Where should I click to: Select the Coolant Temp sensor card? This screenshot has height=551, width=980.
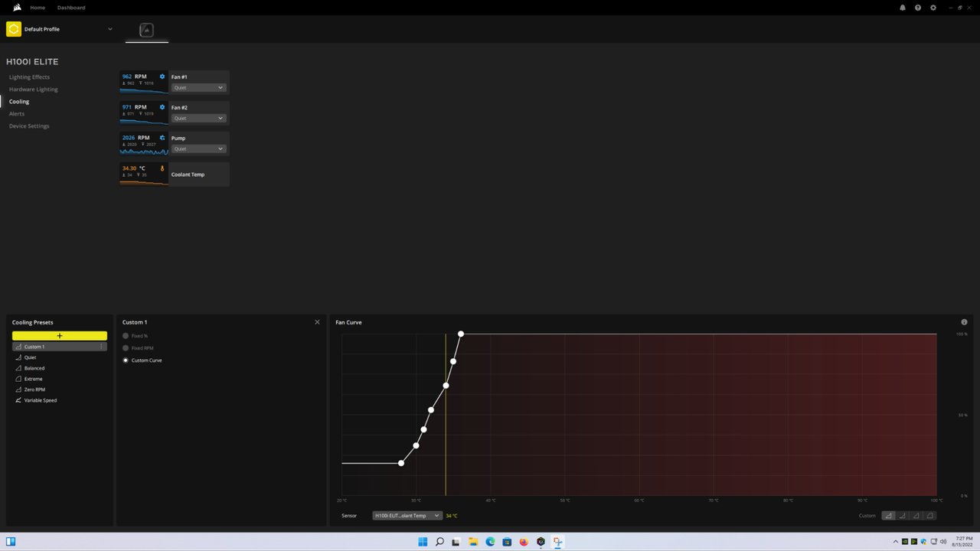click(x=175, y=174)
